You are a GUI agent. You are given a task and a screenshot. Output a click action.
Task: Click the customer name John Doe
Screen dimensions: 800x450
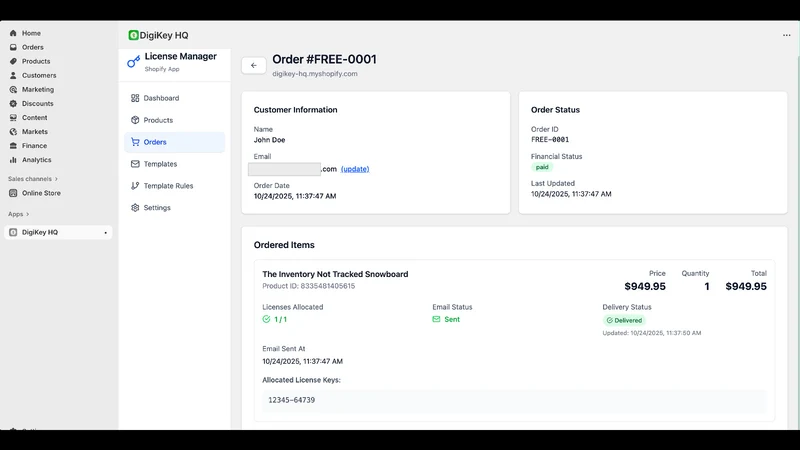click(x=269, y=140)
